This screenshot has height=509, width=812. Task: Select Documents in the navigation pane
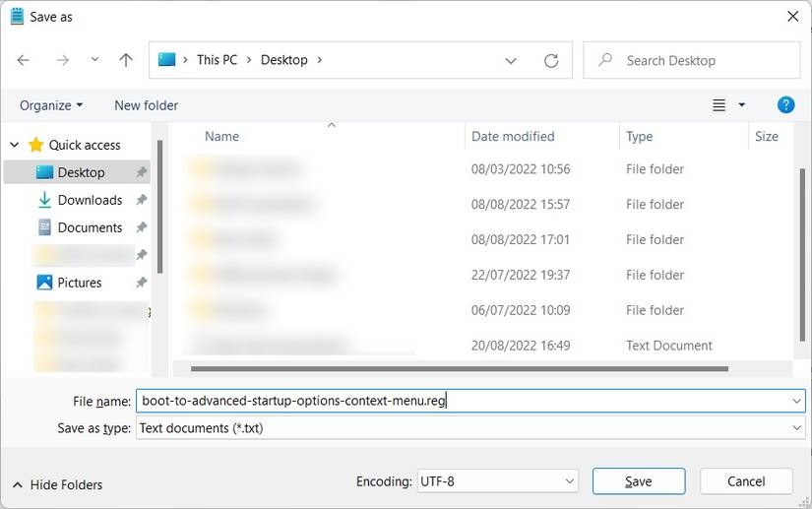(x=81, y=227)
